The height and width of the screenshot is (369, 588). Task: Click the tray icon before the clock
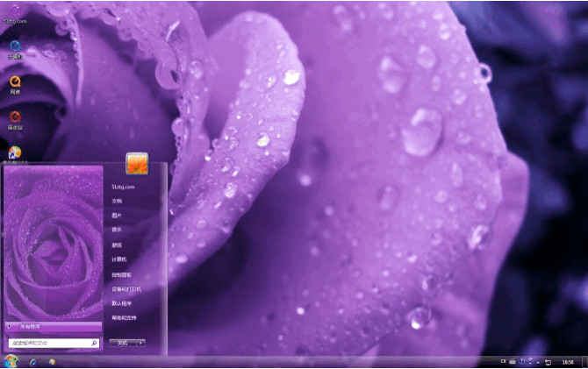click(548, 362)
